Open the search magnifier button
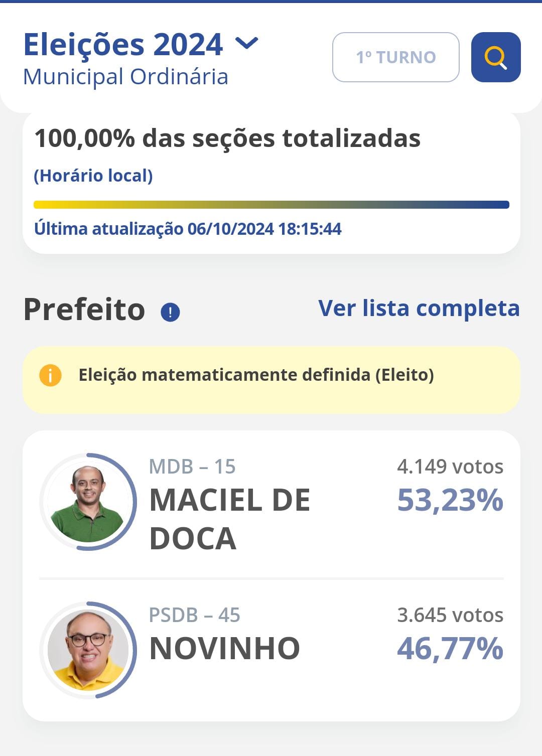 pyautogui.click(x=496, y=57)
